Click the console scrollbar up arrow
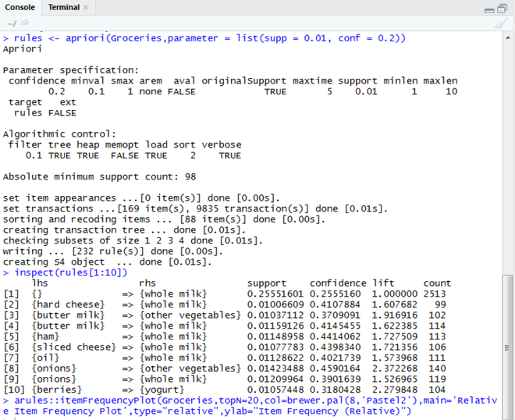Viewport: 515px width, 420px height. (x=508, y=37)
